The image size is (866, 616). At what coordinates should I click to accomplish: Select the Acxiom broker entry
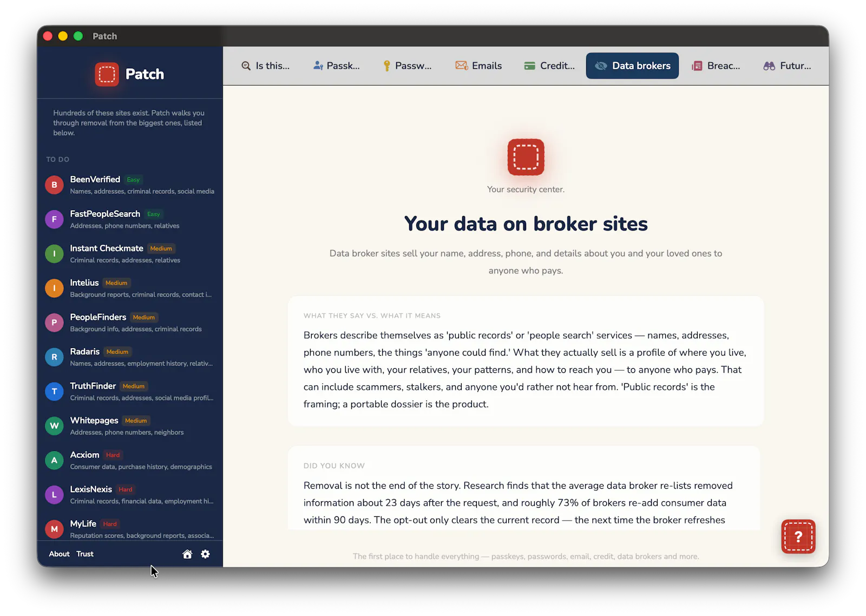130,460
